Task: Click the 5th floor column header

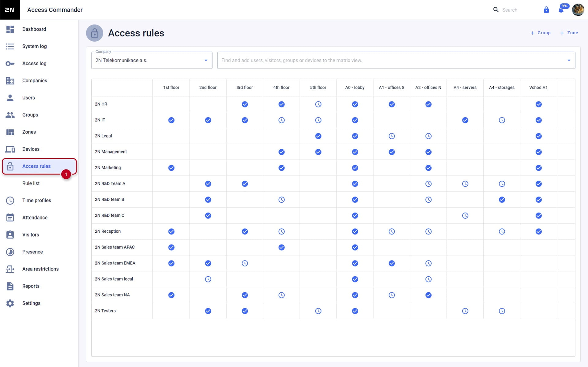Action: tap(318, 88)
